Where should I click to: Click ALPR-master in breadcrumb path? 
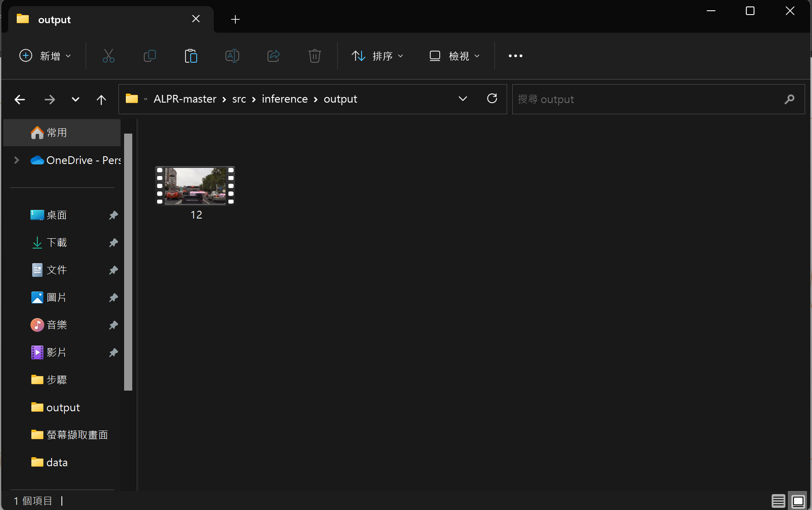pyautogui.click(x=185, y=99)
